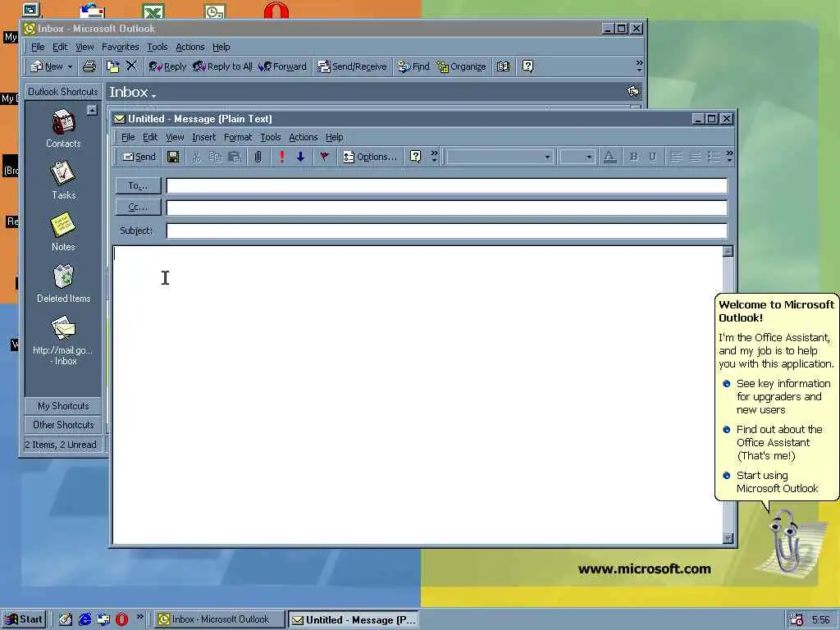
Task: Select 'See key information for upgraders' option
Action: click(x=777, y=396)
